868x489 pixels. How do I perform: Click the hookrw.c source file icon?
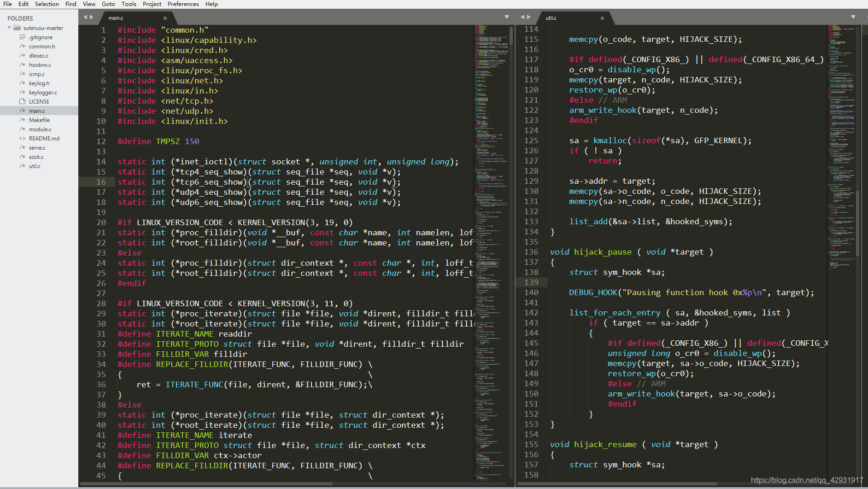22,64
